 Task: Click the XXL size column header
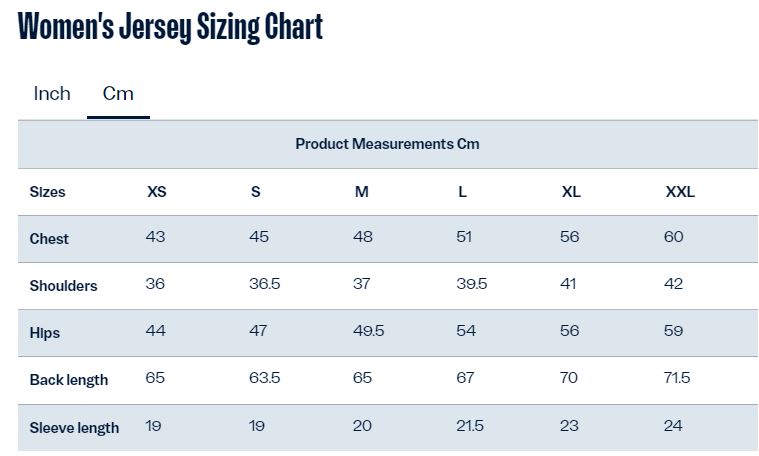[680, 192]
